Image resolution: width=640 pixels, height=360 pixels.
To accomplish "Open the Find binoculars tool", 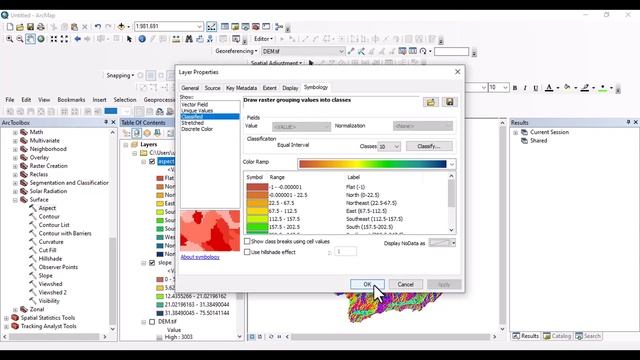I will [x=189, y=39].
